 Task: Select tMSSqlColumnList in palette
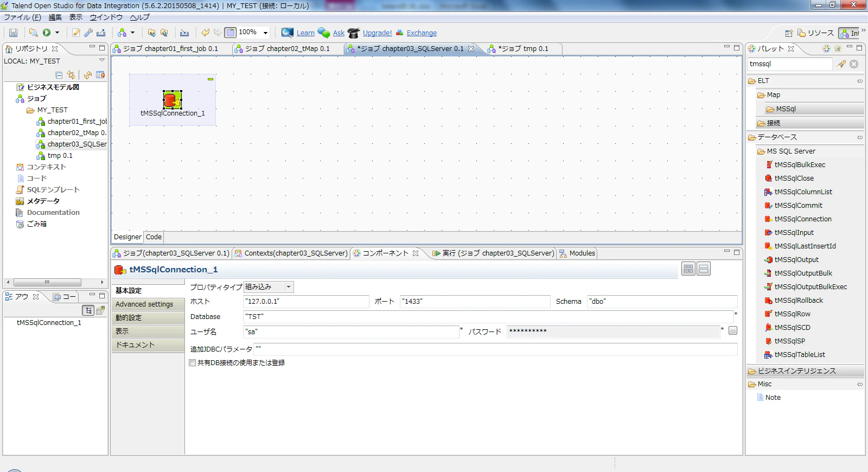tap(803, 192)
